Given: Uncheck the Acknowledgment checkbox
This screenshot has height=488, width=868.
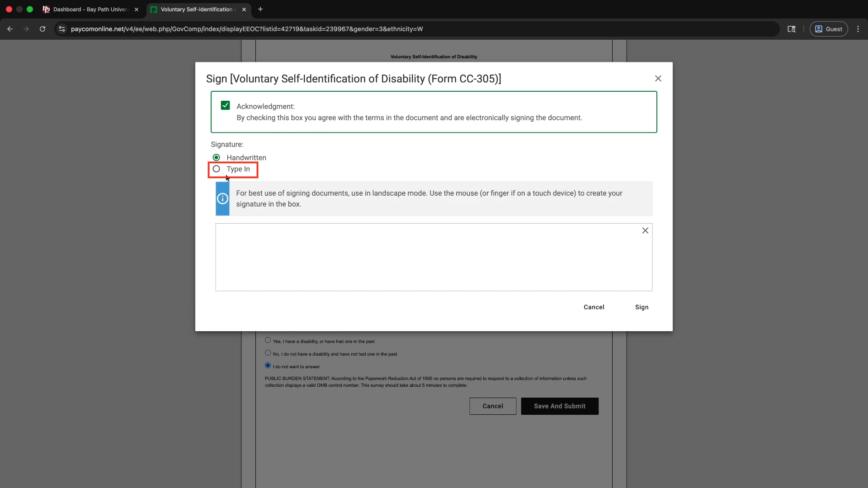Looking at the screenshot, I should 225,106.
